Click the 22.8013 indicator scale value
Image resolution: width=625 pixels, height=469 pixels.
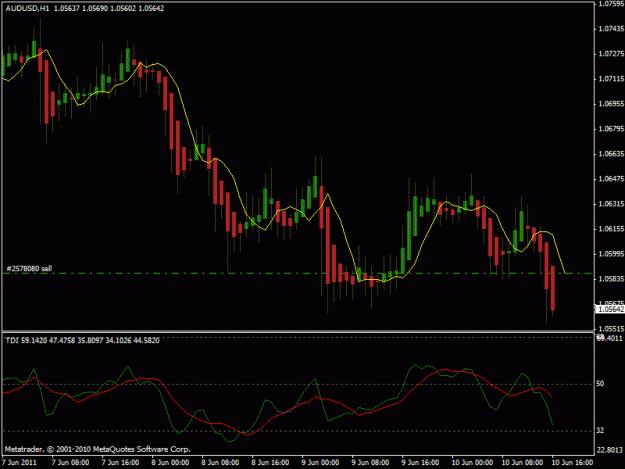click(x=609, y=450)
